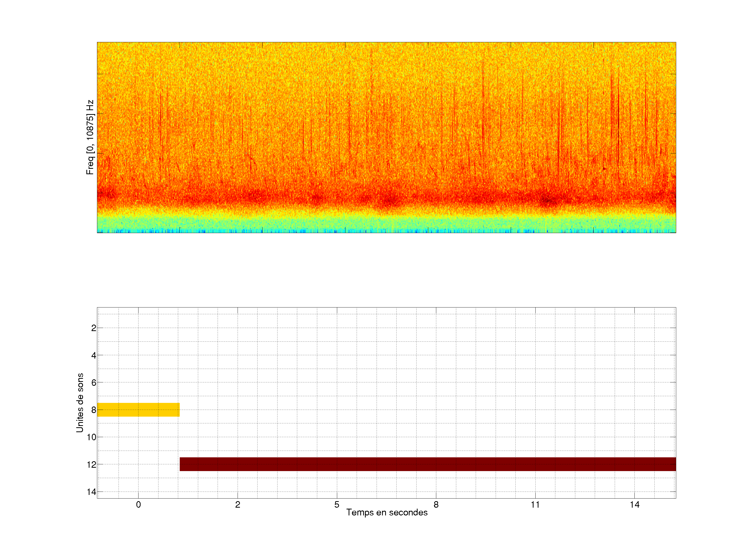
Task: Click y-axis tick label 4
Action: click(x=94, y=355)
